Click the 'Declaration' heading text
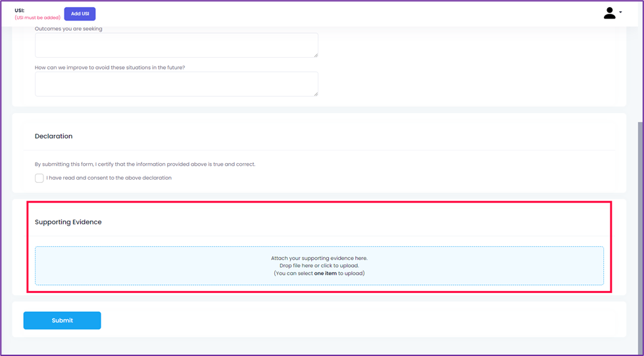644x356 pixels. pos(53,136)
